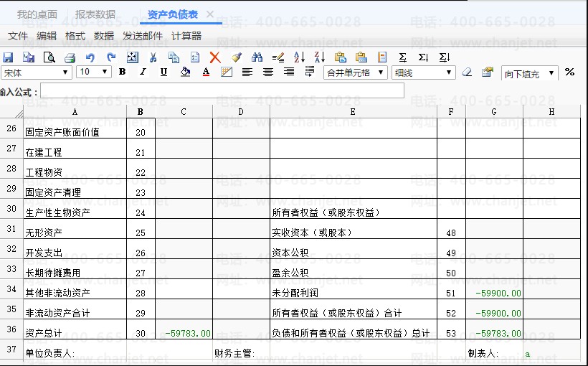Click the 实收资本（或股本） cell
The width and height of the screenshot is (588, 366).
click(x=354, y=229)
